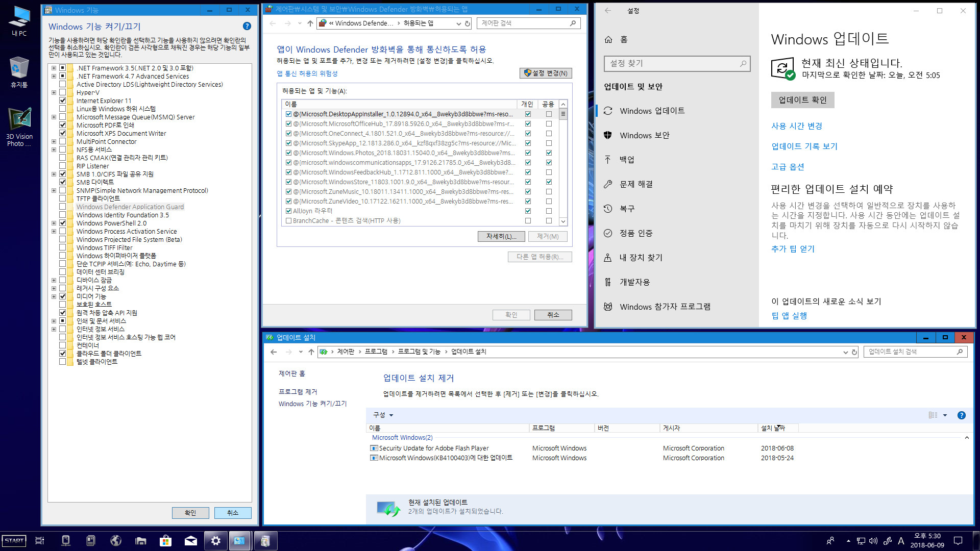Click 제어판 breadcrumb in 업데이트 설치 address bar
The width and height of the screenshot is (980, 551).
(346, 352)
